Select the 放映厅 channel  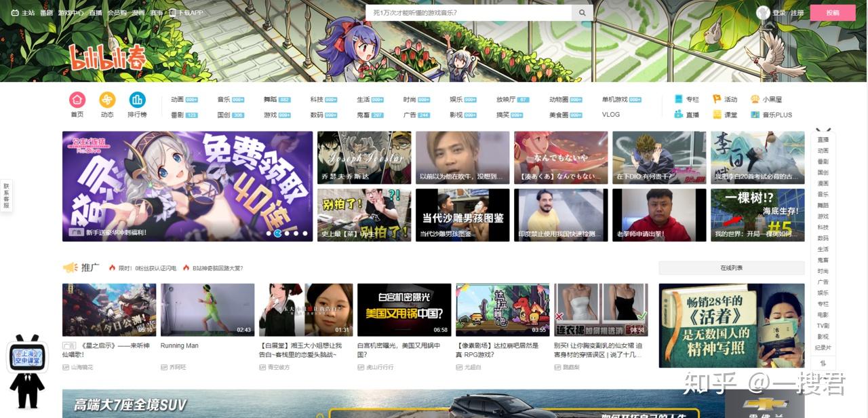(x=513, y=99)
